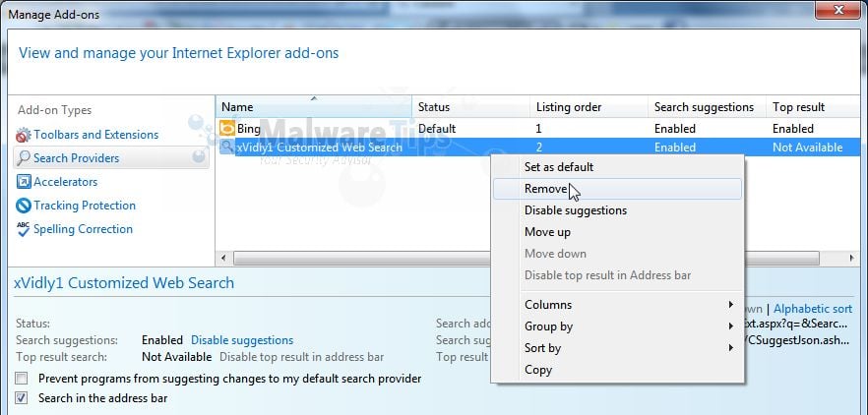Screen dimensions: 868x415
Task: Choose Copy in the context menu
Action: [x=617, y=370]
